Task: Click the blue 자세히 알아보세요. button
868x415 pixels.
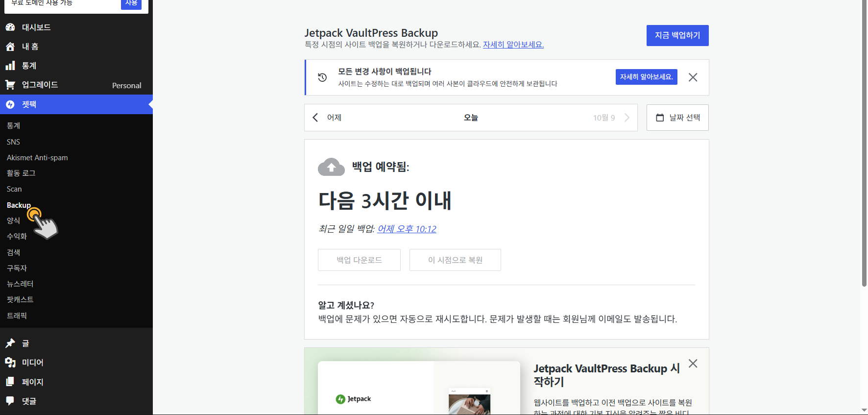Action: tap(647, 77)
